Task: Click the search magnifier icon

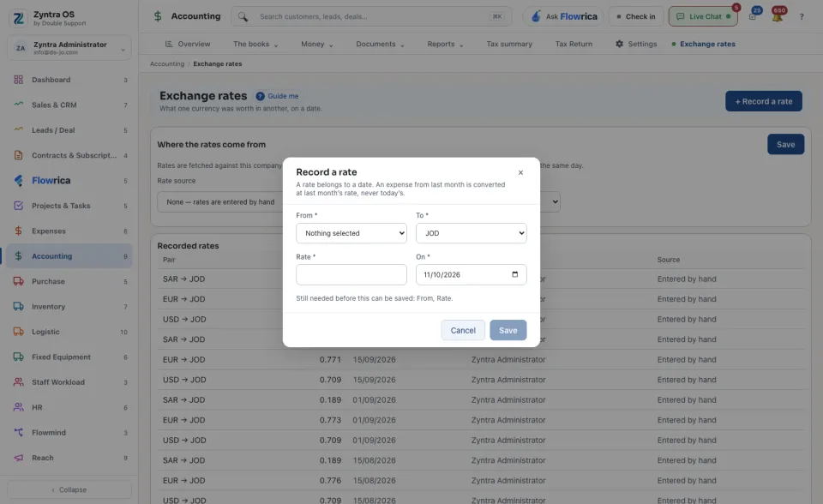Action: pos(243,17)
